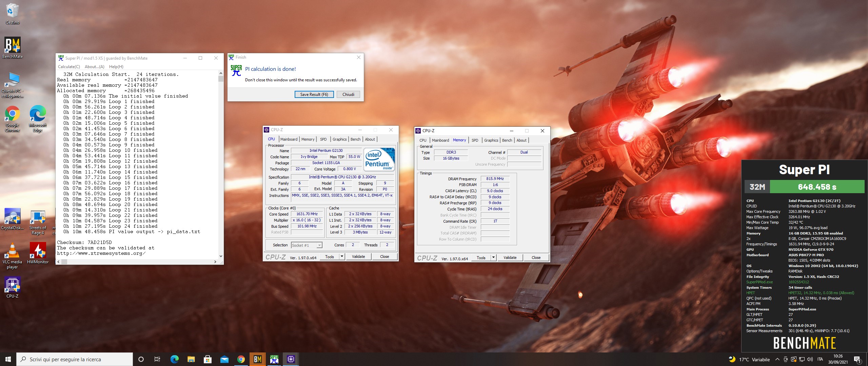Click Close button in right CPU-Z window

(536, 258)
